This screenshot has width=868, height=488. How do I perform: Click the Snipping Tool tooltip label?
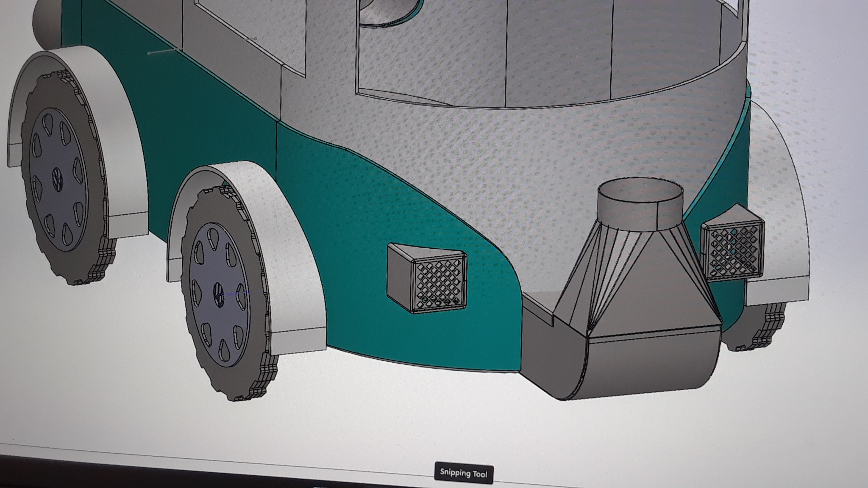[464, 473]
